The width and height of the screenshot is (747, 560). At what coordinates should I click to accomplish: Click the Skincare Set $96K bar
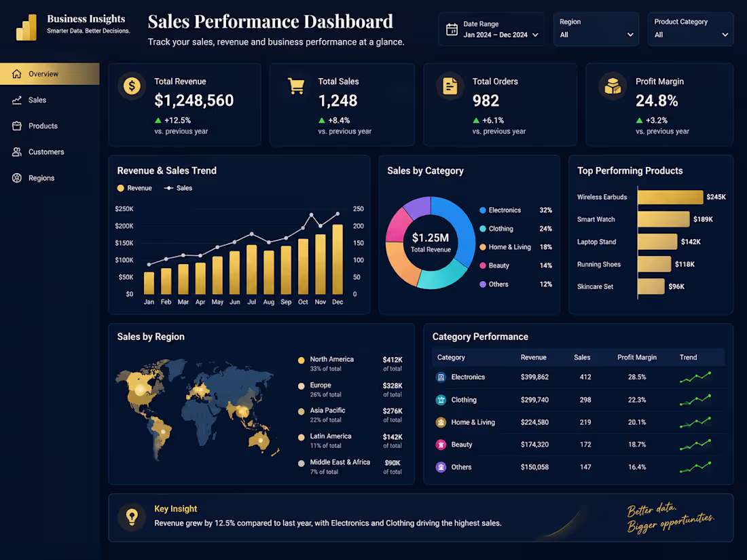(651, 286)
